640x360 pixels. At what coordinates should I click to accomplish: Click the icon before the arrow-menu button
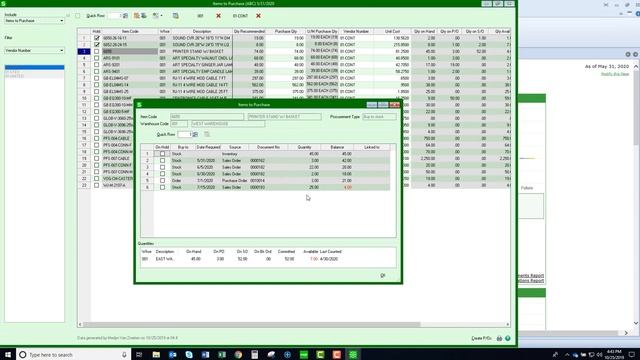tap(143, 16)
